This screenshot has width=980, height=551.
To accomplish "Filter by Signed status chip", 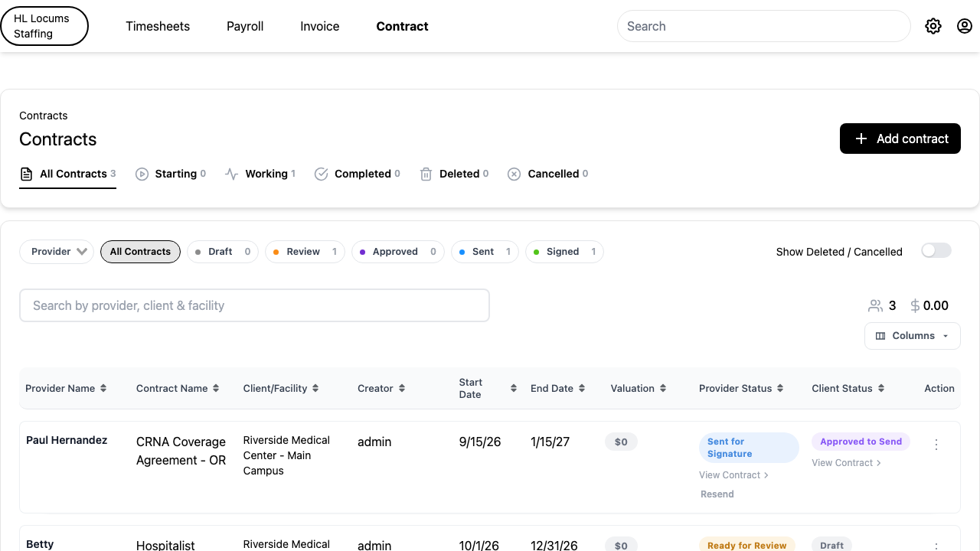I will pos(564,252).
